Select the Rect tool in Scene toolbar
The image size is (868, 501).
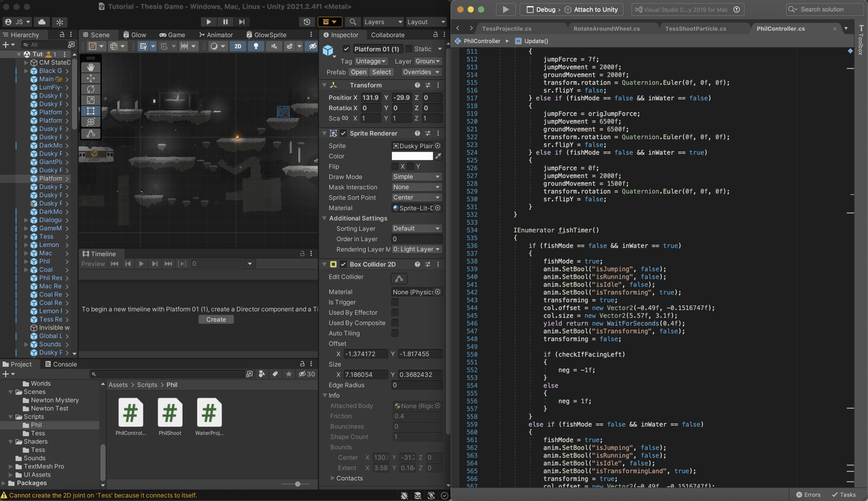point(91,111)
